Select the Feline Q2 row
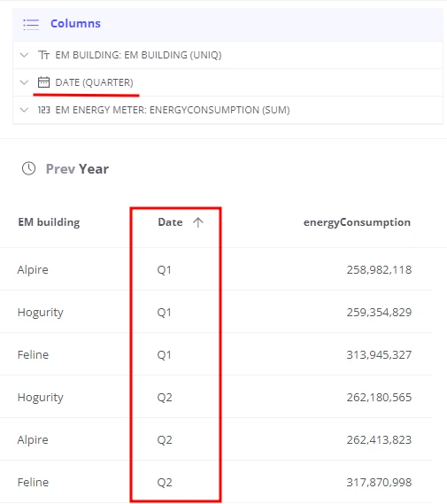This screenshot has width=447, height=504. tap(217, 482)
